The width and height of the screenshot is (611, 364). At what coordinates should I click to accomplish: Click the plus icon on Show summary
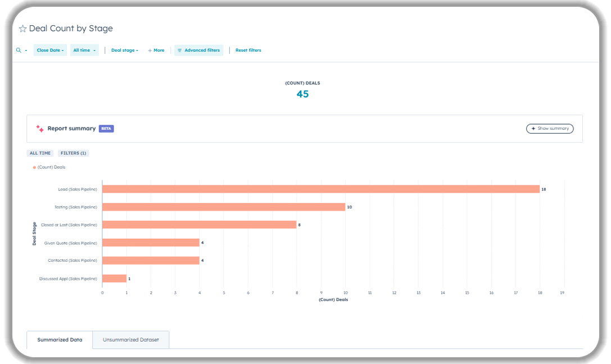pos(533,128)
